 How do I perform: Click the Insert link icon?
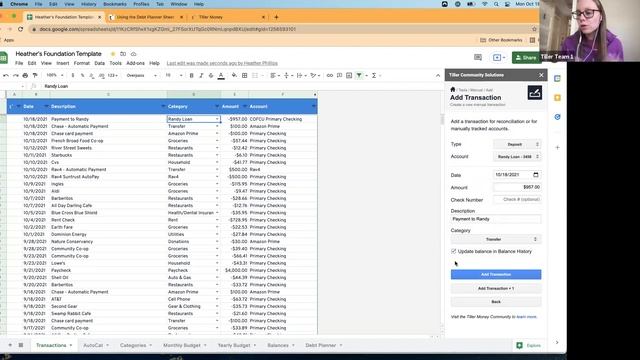coord(329,76)
